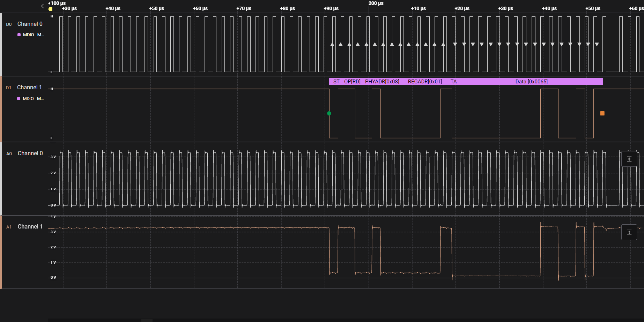Open the MDIO analyzer label under D1 Channel 1

tap(33, 99)
